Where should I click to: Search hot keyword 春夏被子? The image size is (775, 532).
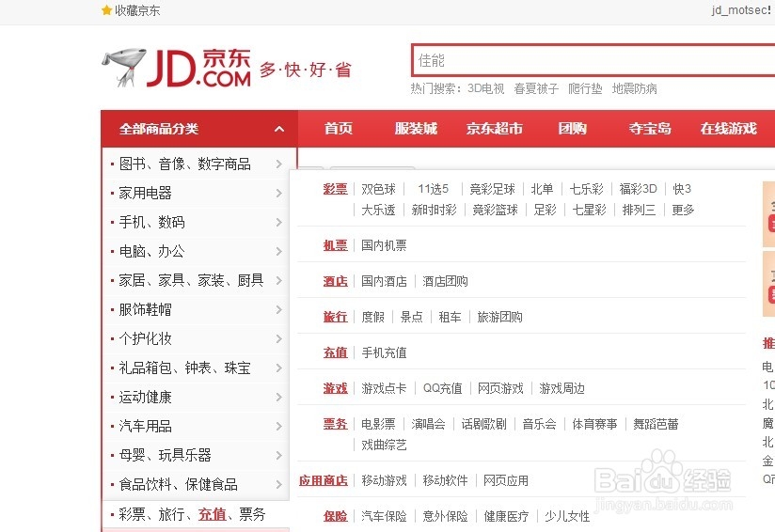coord(536,88)
